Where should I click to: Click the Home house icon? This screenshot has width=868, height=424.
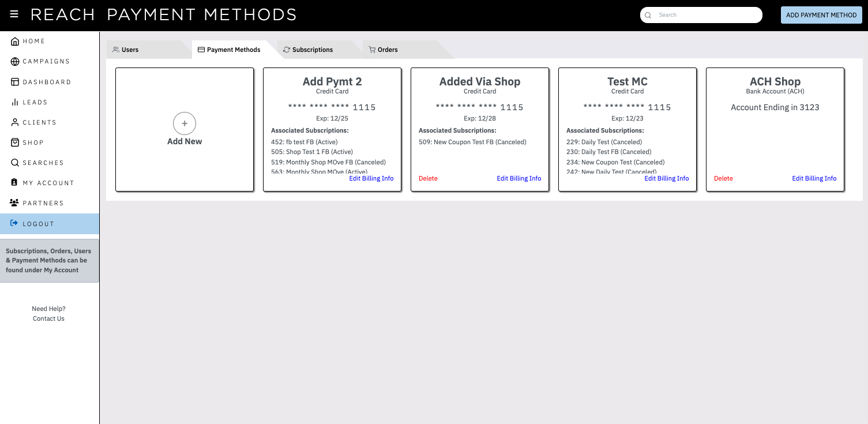(15, 42)
